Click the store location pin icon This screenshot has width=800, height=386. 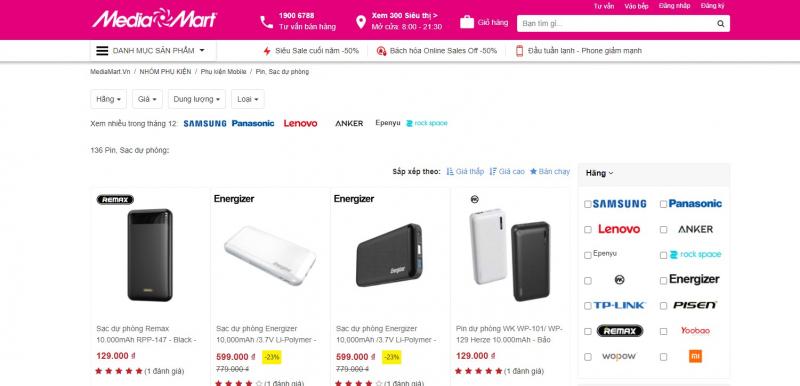pos(361,22)
